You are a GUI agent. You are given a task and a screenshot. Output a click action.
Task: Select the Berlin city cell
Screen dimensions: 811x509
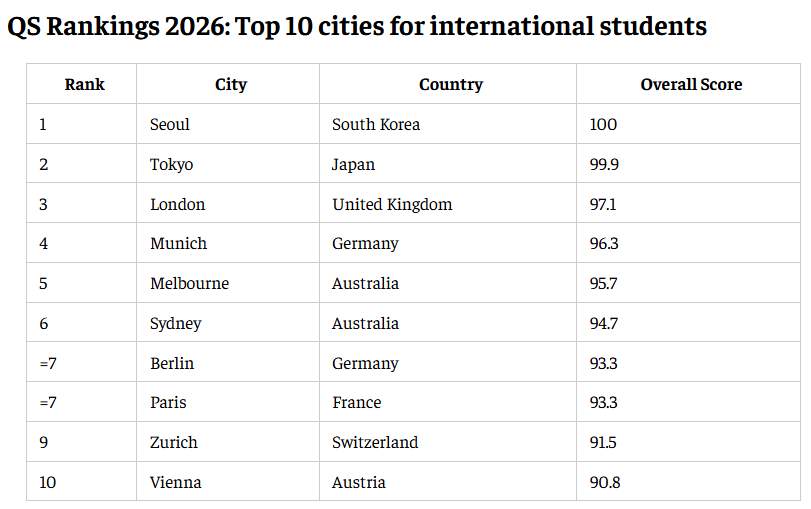[x=228, y=362]
